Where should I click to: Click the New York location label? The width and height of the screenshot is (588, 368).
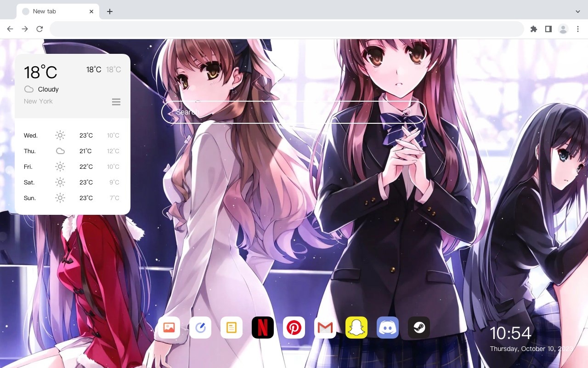click(38, 101)
